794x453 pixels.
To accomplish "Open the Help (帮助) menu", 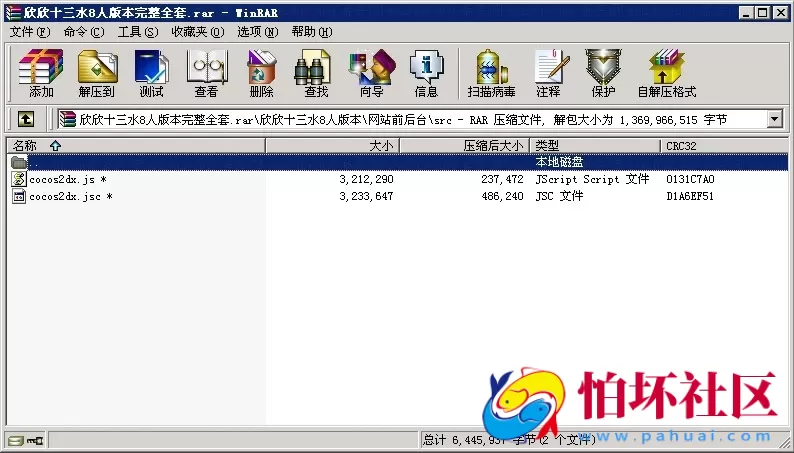I will 312,32.
